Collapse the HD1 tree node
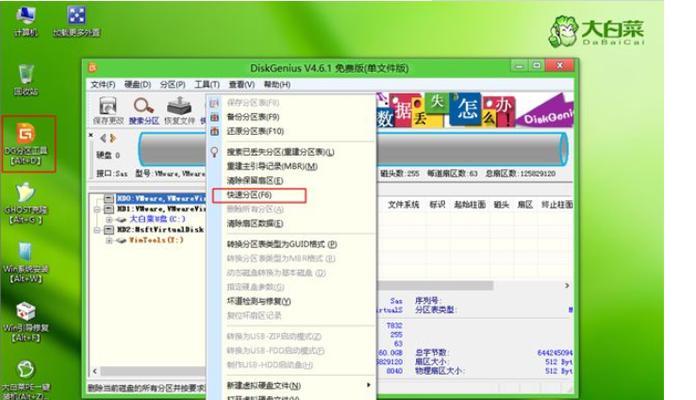This screenshot has width=696, height=400. [97, 209]
